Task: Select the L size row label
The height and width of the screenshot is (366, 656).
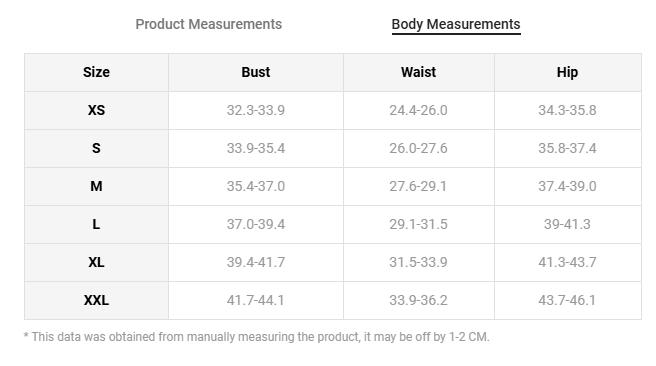Action: [96, 224]
